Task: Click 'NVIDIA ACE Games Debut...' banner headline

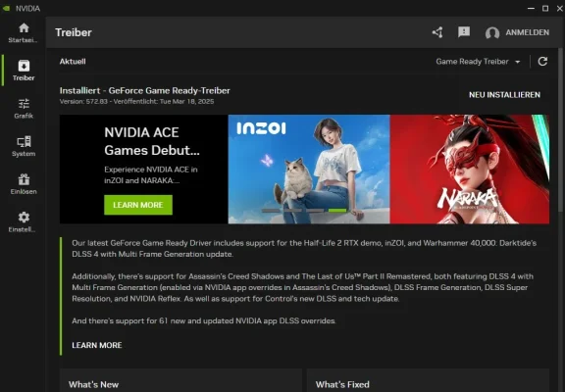Action: 152,141
